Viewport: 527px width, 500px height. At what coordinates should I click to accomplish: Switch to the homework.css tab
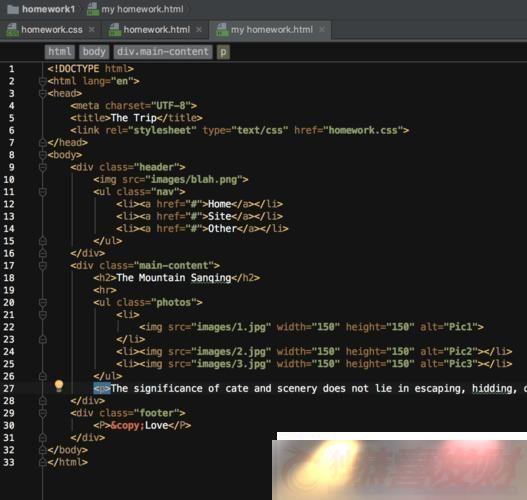click(52, 30)
